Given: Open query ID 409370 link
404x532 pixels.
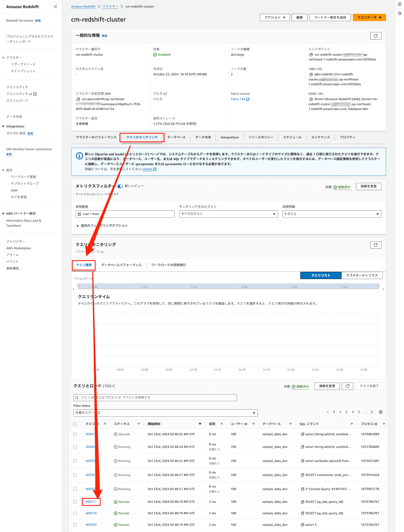Looking at the screenshot, I should point(91,513).
